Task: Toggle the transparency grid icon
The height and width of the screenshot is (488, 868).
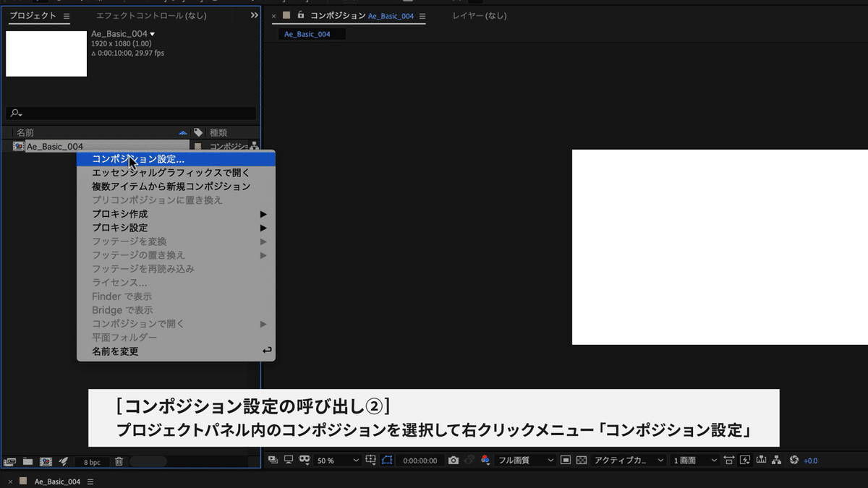Action: click(x=582, y=460)
